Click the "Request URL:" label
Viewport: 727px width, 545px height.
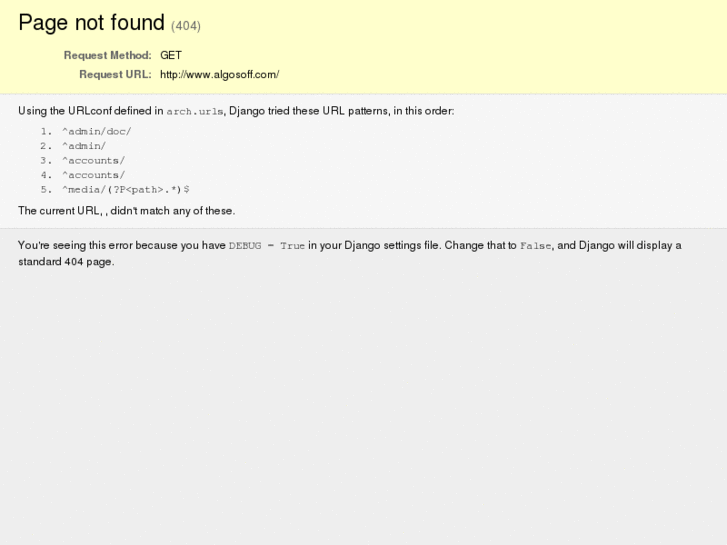click(115, 74)
